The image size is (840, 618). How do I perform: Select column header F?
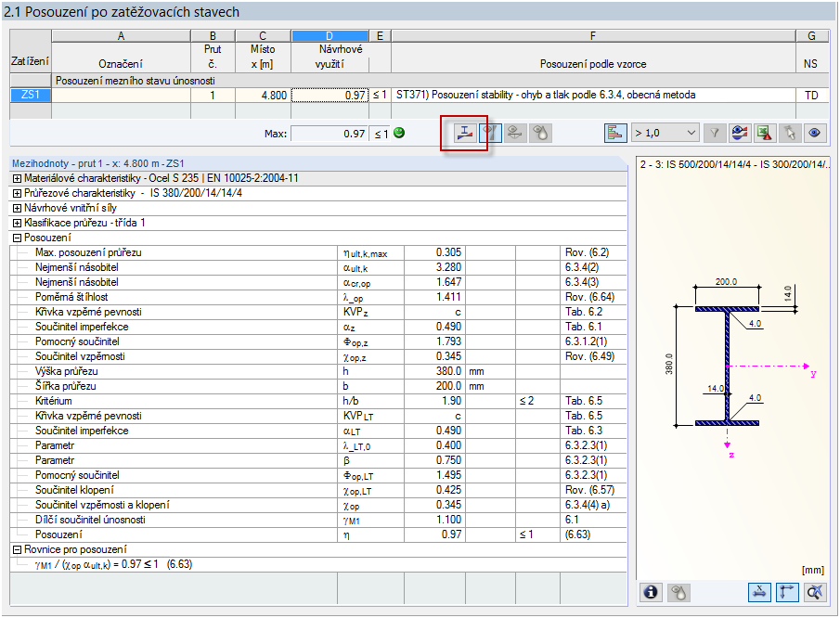click(593, 36)
